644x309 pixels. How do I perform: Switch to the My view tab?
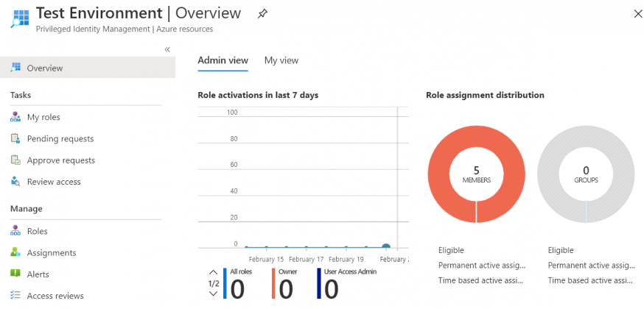point(281,60)
